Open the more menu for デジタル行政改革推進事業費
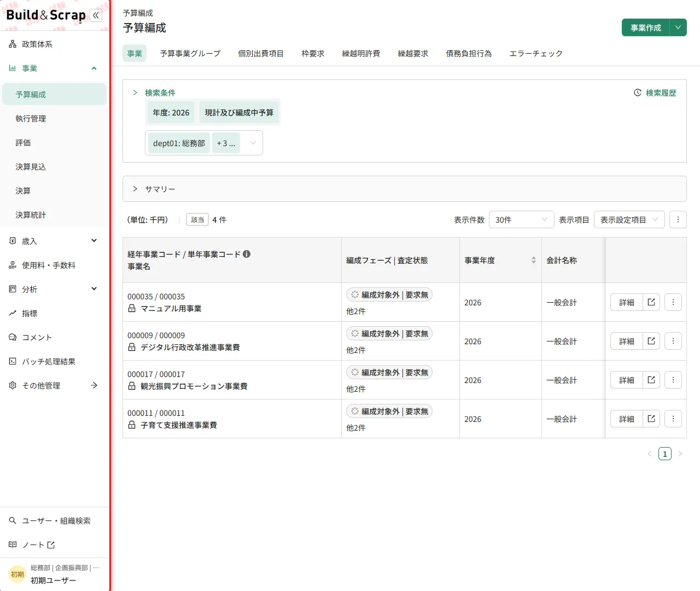This screenshot has height=591, width=700. 673,341
